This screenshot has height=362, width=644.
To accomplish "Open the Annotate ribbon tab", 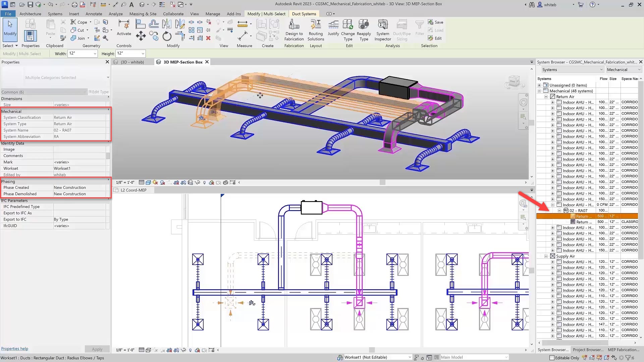I will point(94,14).
